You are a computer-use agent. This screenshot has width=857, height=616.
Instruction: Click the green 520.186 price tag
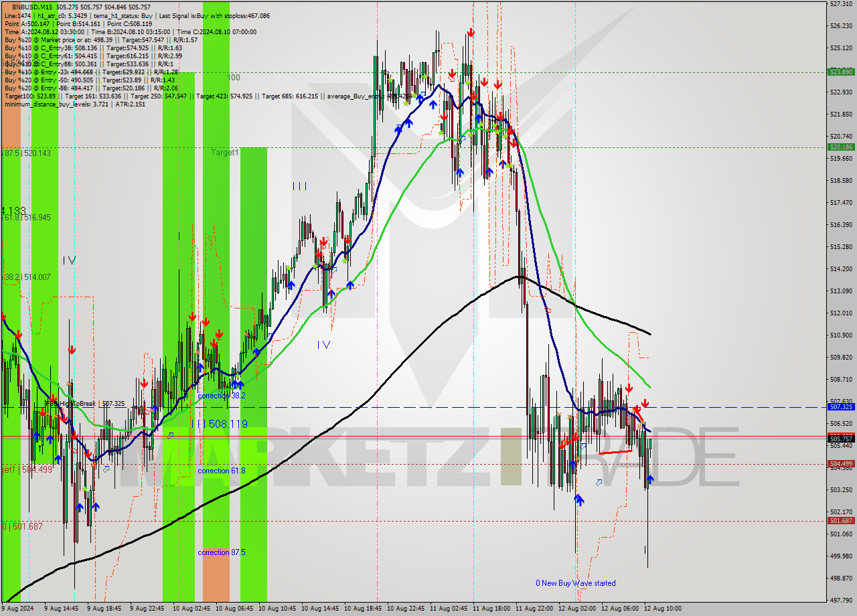tap(841, 147)
